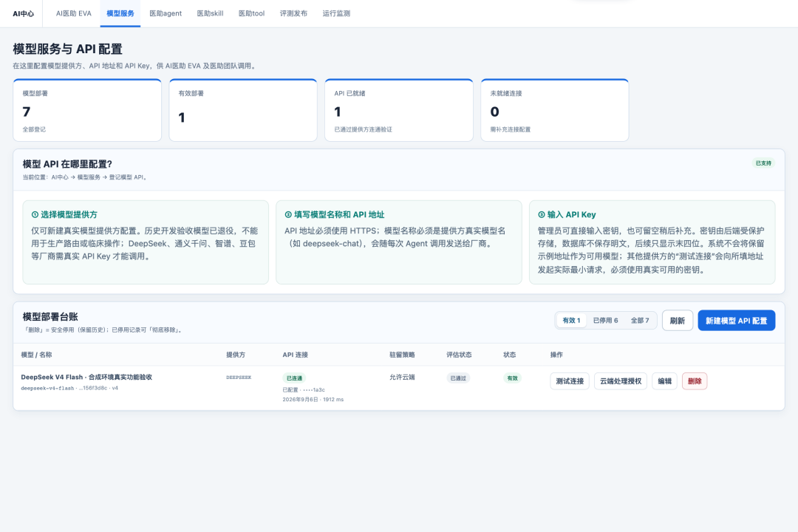Open the 医助skill tab
798x532 pixels.
(210, 14)
